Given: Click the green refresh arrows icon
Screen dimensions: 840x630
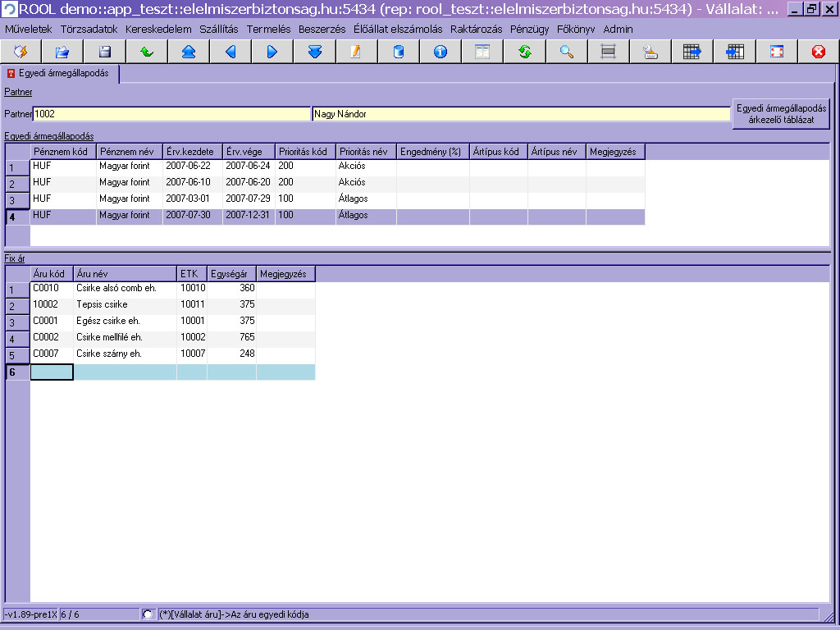Looking at the screenshot, I should point(524,52).
